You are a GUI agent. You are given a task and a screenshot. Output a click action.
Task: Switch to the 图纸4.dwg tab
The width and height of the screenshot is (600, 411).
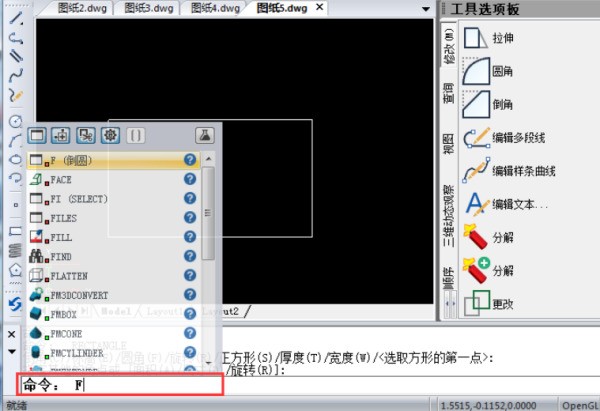pos(215,8)
